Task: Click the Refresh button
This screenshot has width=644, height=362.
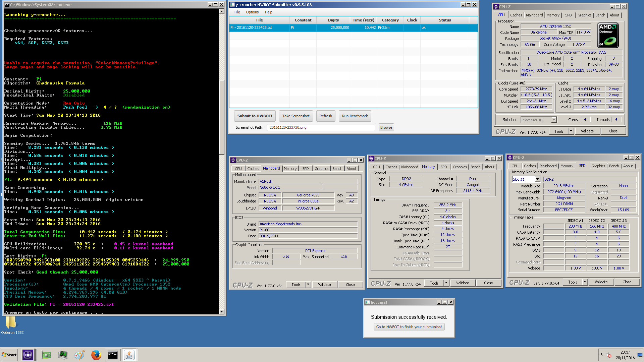Action: coord(325,116)
